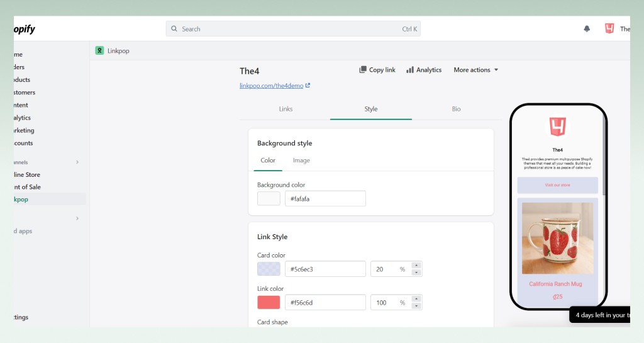
Task: Click The4 logo in phone preview
Action: (557, 127)
